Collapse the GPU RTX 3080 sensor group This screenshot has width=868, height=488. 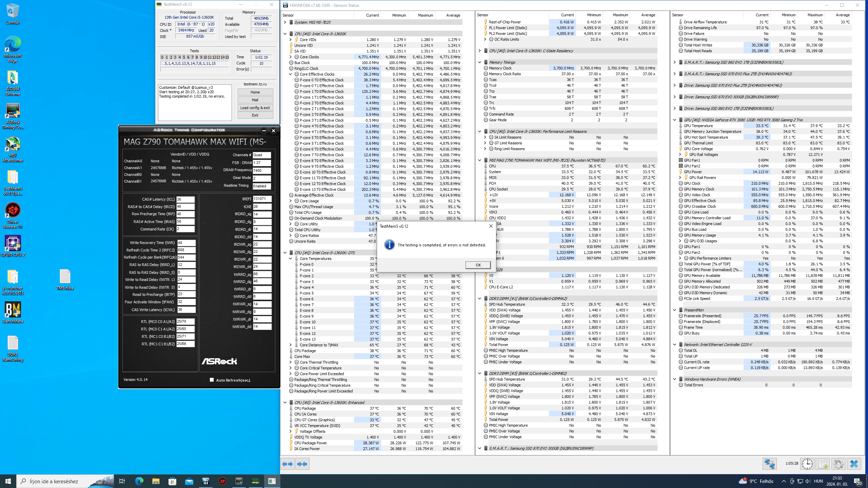pos(674,120)
